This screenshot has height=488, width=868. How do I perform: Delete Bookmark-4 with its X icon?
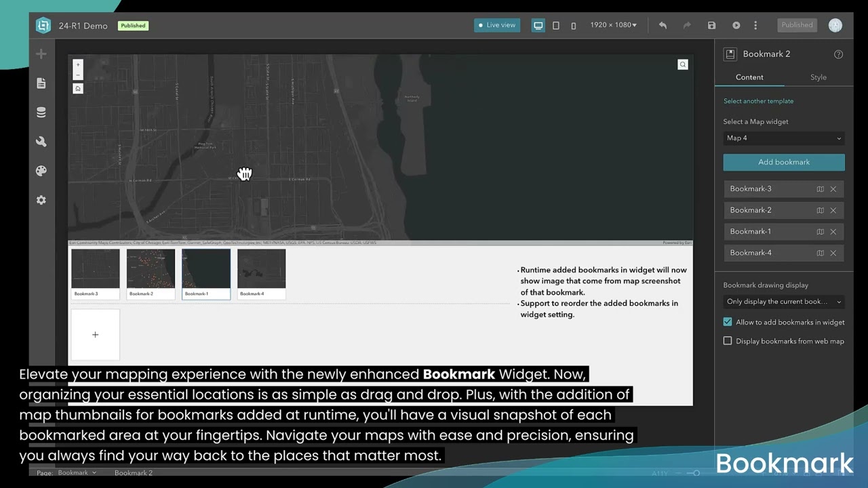pyautogui.click(x=833, y=253)
